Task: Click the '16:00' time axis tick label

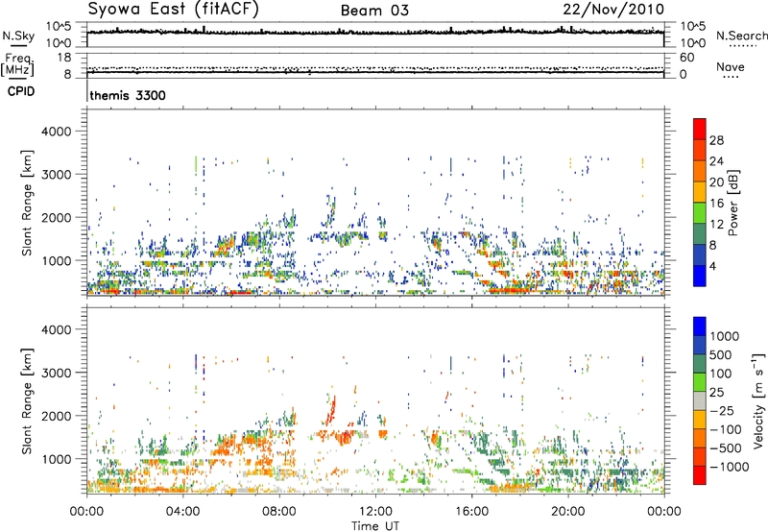Action: [x=471, y=512]
